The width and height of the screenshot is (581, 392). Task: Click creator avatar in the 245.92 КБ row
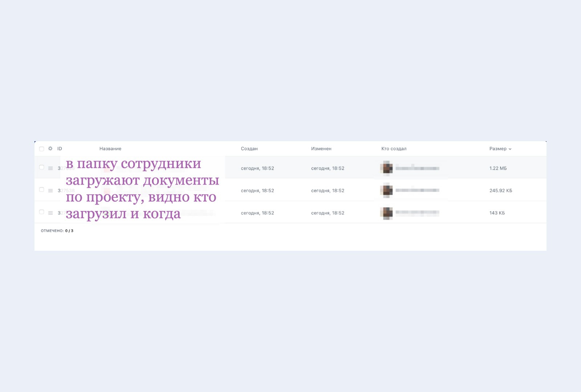coord(387,191)
